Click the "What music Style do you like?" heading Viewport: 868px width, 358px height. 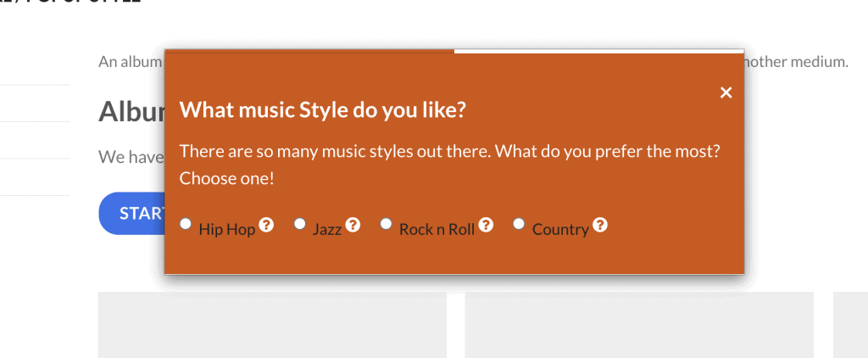click(323, 110)
